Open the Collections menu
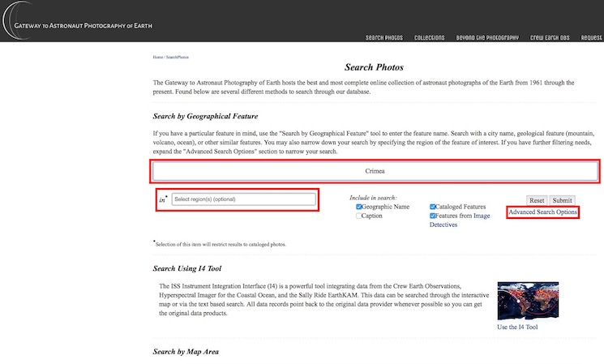This screenshot has width=604, height=364. coord(429,37)
